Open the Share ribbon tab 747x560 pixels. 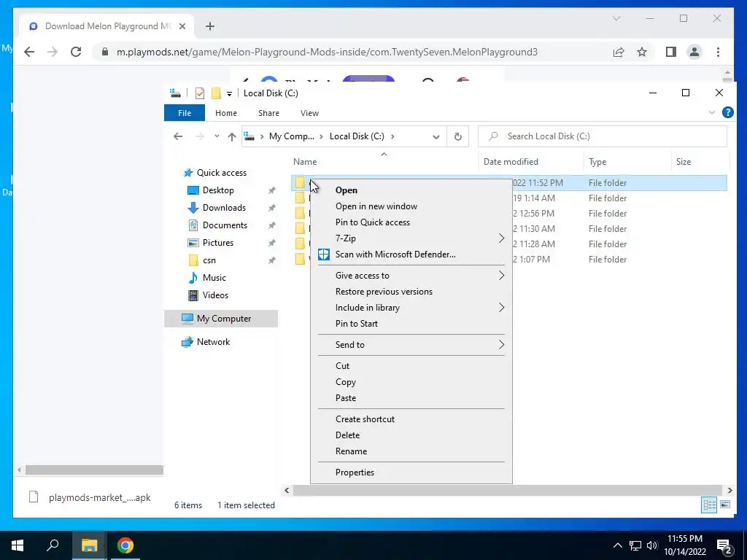pyautogui.click(x=268, y=113)
